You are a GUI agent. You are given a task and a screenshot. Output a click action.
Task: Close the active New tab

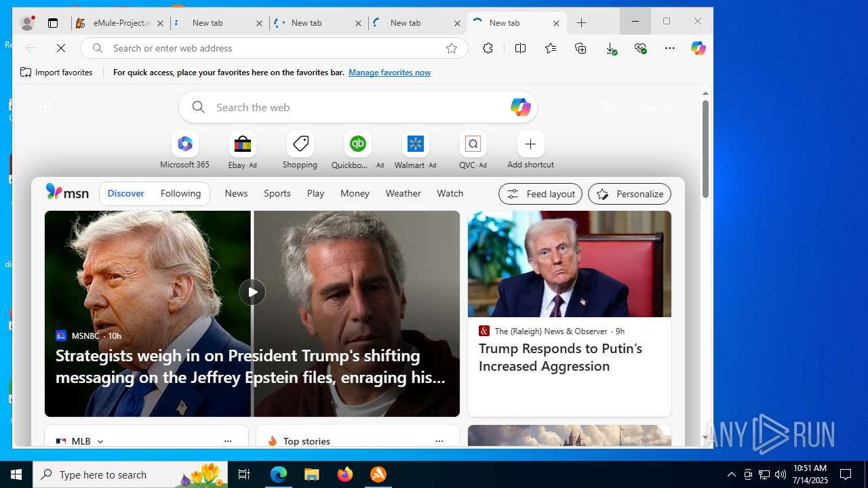(x=556, y=23)
